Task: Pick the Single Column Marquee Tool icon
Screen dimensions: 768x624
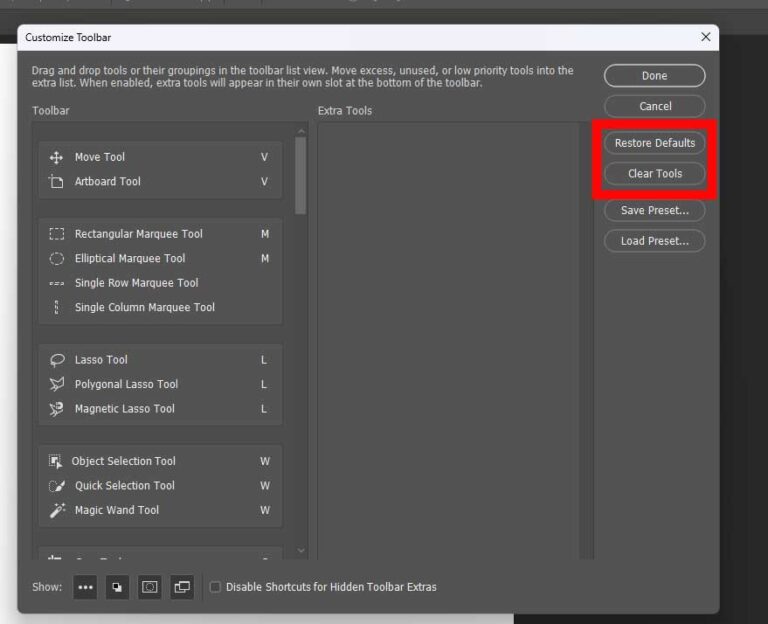Action: [57, 308]
